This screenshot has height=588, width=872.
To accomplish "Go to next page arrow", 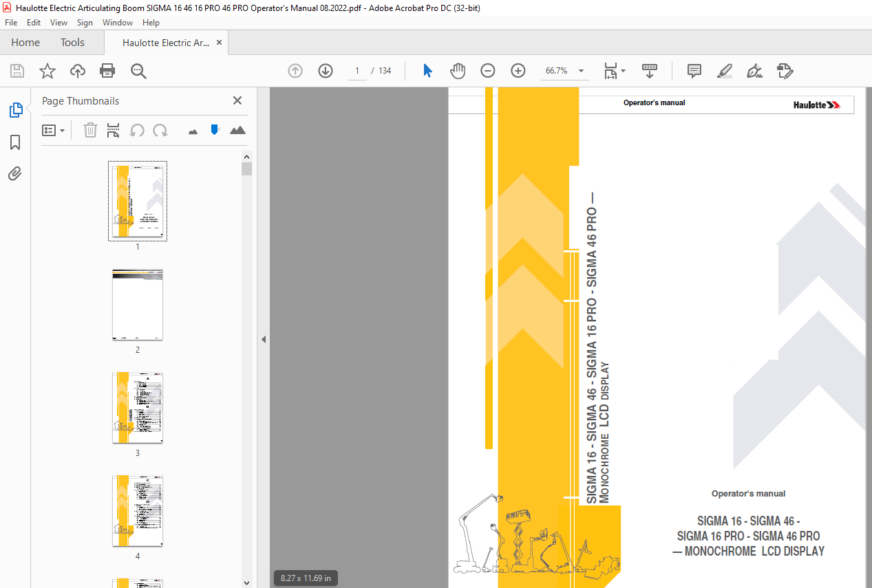I will pos(326,71).
